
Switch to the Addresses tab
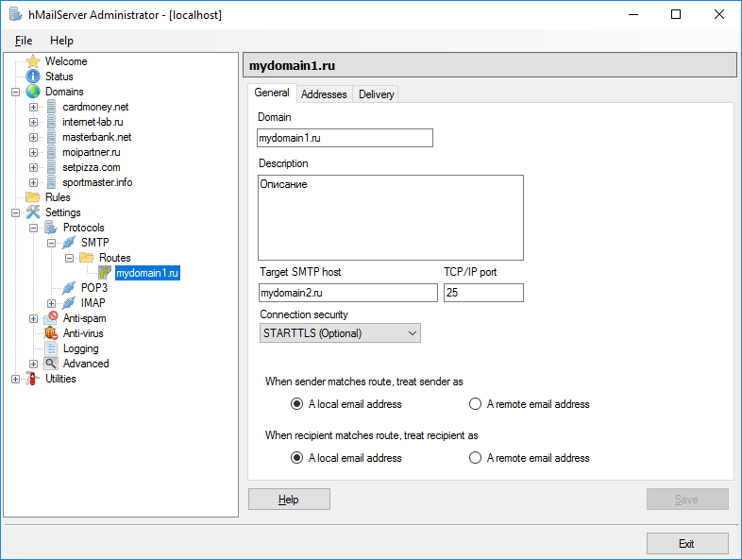click(x=324, y=94)
